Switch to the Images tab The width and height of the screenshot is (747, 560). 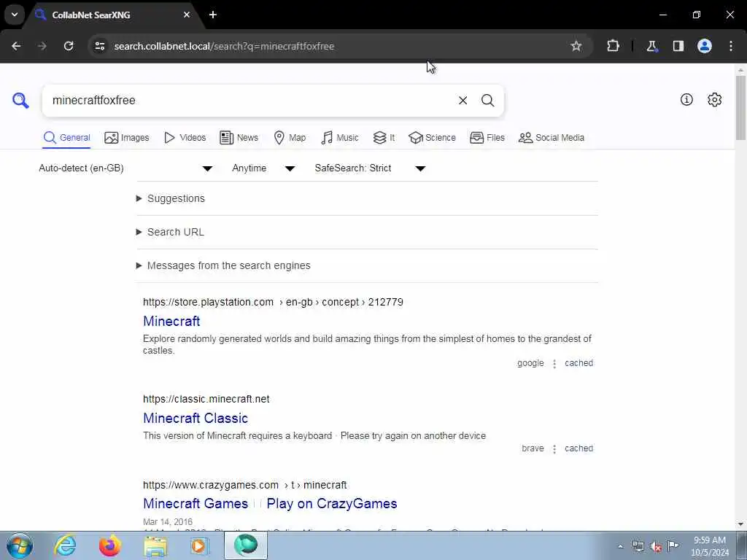[x=127, y=138]
